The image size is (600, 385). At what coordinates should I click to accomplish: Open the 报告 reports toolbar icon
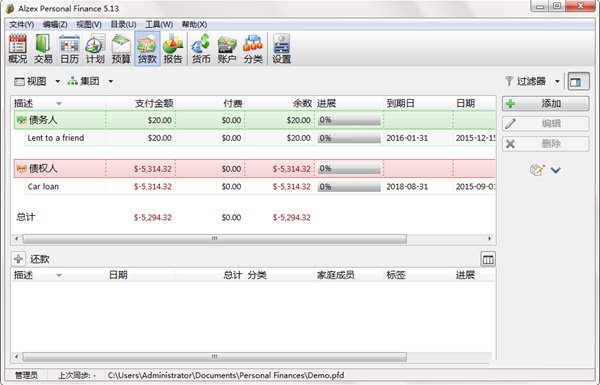coord(173,49)
